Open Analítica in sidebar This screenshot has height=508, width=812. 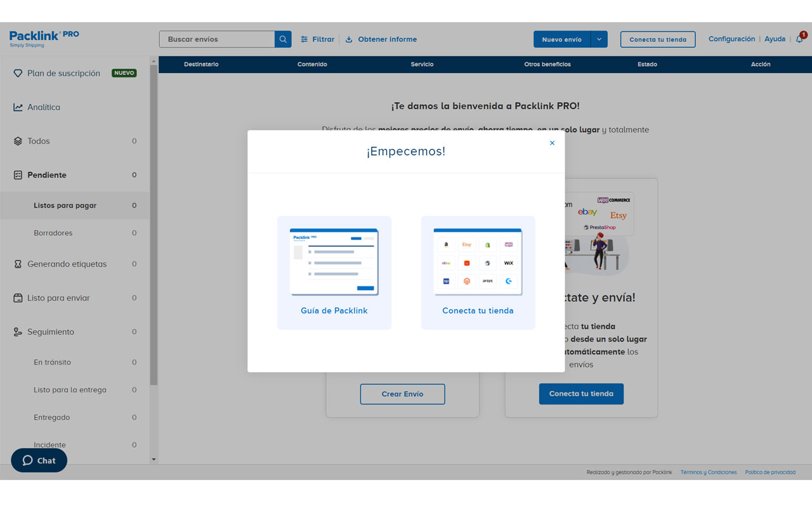44,107
